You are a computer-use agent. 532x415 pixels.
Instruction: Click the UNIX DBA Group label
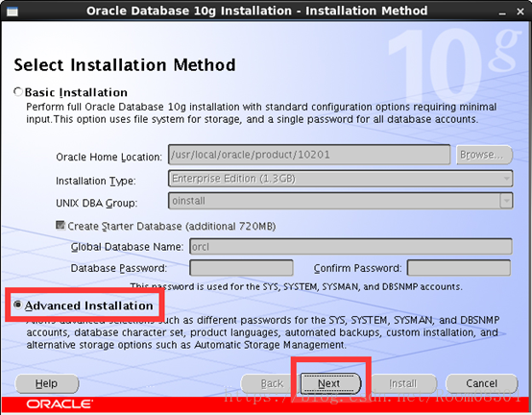(97, 203)
